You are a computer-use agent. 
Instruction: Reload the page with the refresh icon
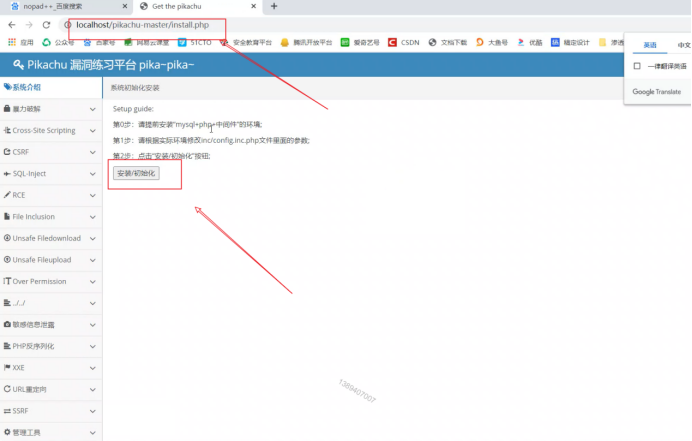[46, 25]
